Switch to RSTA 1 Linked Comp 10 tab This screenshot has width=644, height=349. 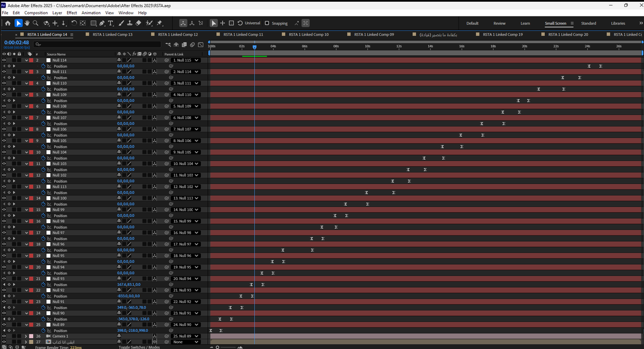click(309, 34)
